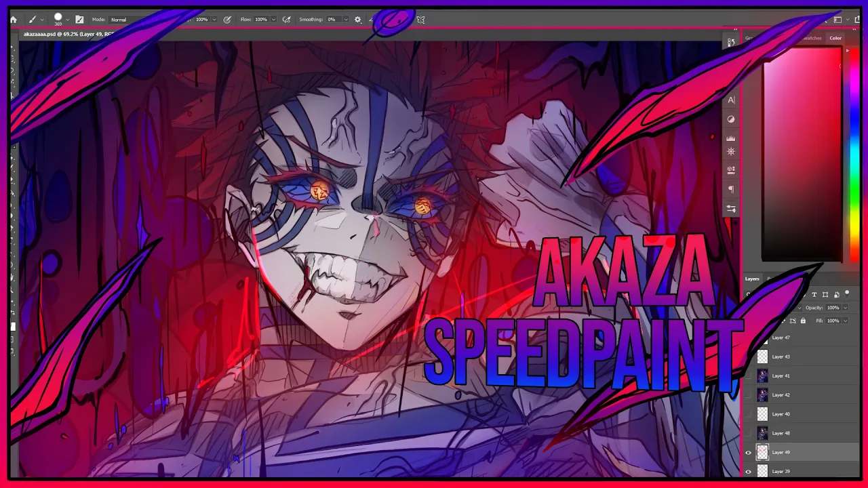The width and height of the screenshot is (868, 488).
Task: Show Layer 48 via its visibility box
Action: [x=749, y=432]
